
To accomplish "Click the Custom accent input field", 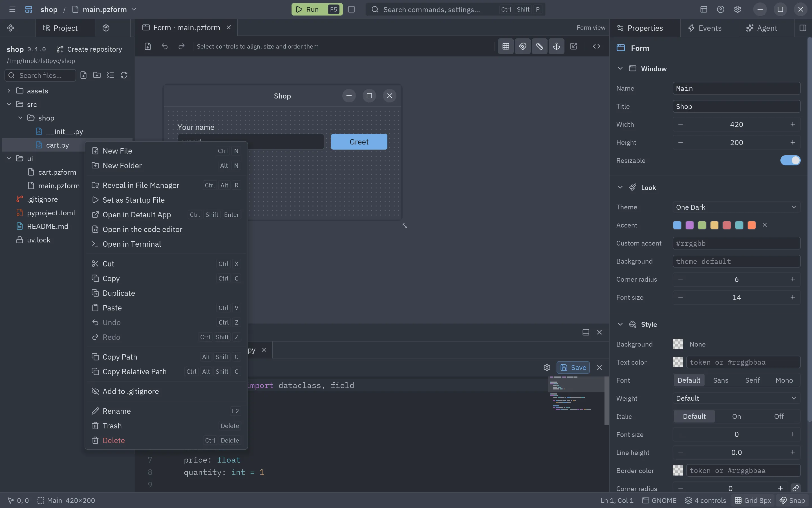I will click(736, 243).
